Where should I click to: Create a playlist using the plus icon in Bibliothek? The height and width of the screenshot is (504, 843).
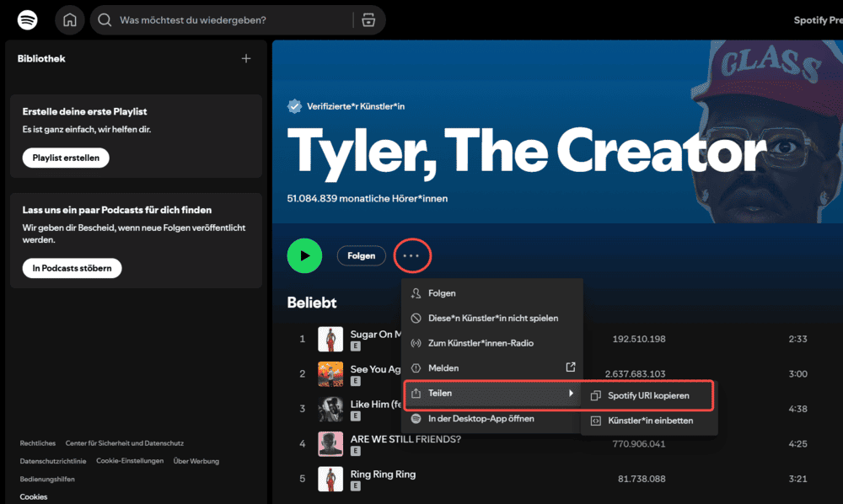tap(246, 58)
